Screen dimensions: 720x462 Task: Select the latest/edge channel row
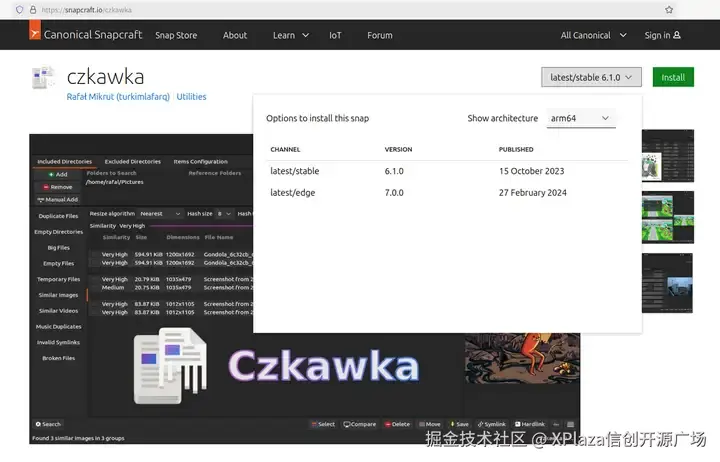pos(446,193)
